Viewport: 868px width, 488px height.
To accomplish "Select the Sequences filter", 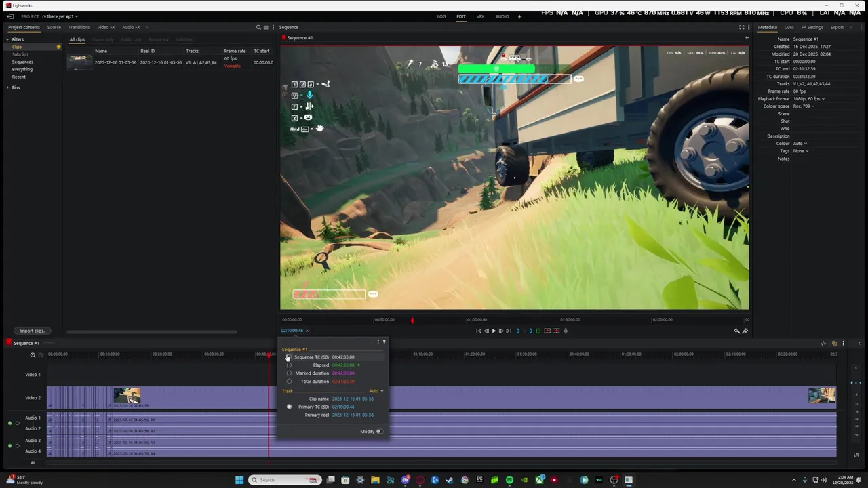I will [22, 62].
